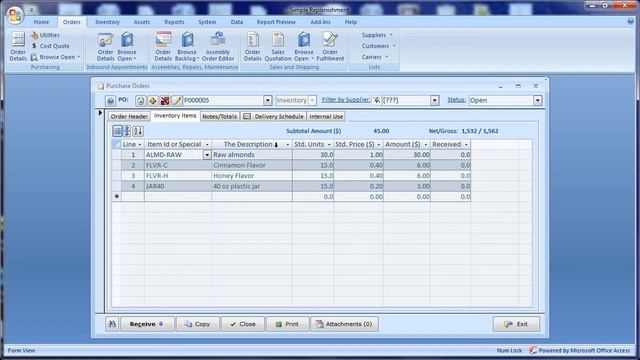Click sort icon above table

coord(138,131)
